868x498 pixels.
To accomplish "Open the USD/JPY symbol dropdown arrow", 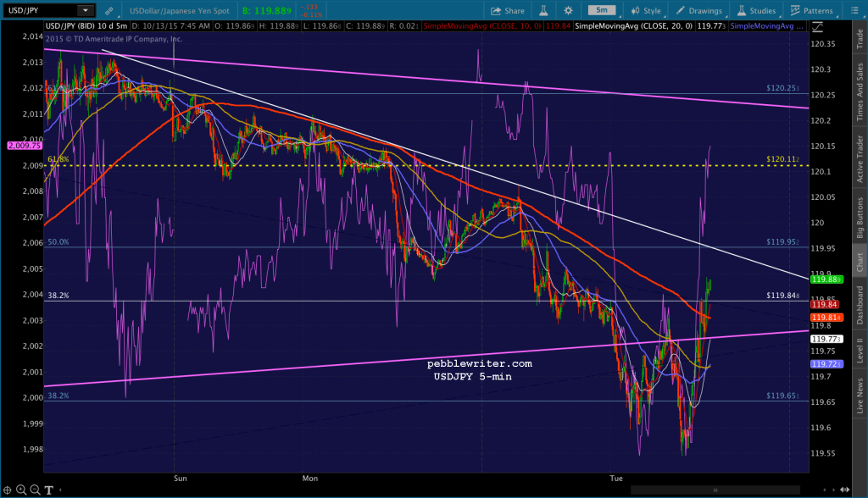I will [86, 10].
